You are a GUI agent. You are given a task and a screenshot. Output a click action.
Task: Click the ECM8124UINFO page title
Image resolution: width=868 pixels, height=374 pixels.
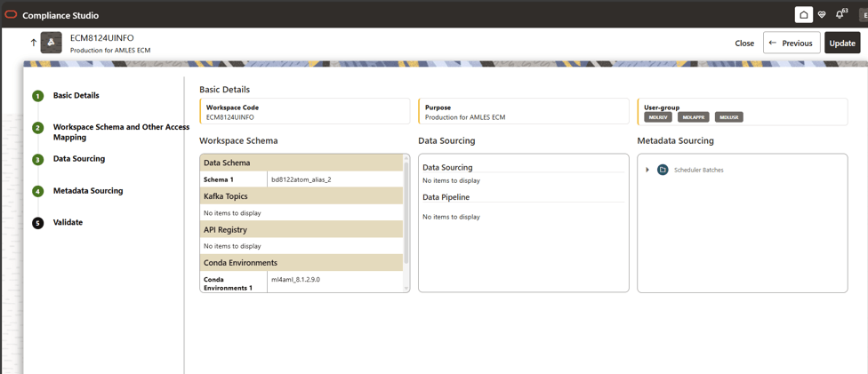tap(102, 37)
